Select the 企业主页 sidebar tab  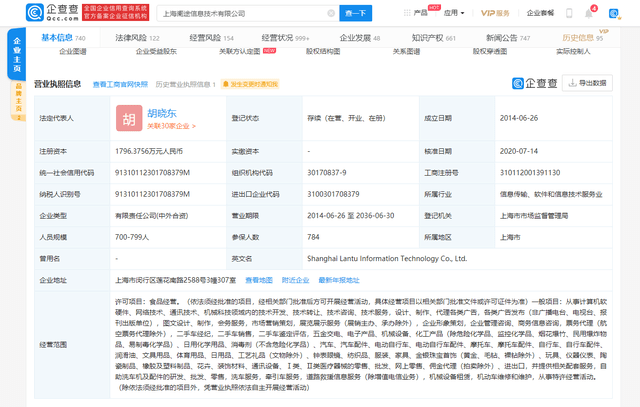point(17,54)
